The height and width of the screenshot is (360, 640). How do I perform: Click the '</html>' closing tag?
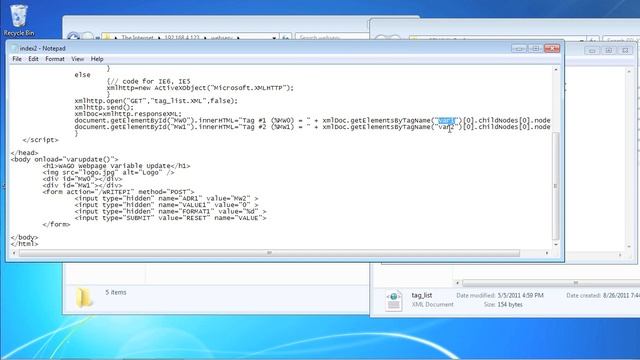click(24, 244)
